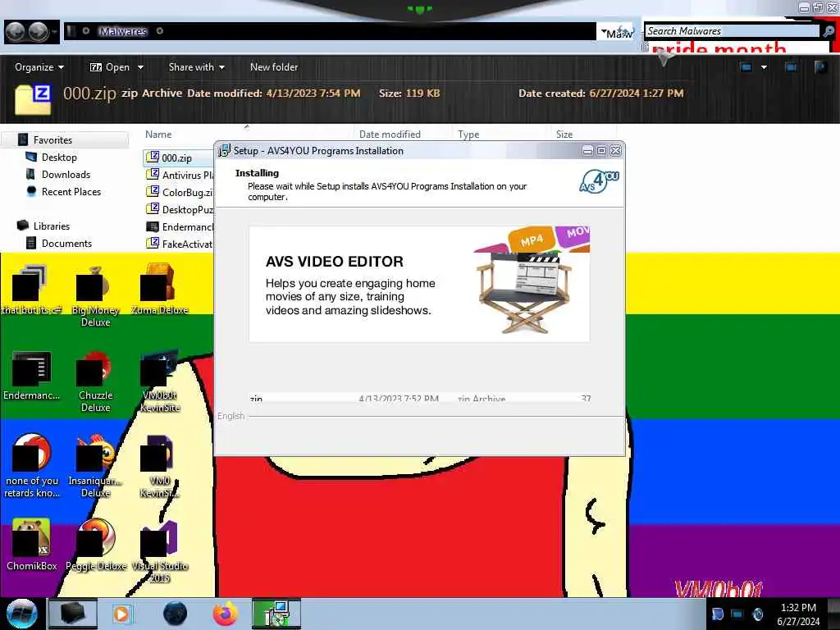Select Documents in the navigation pane

point(66,243)
